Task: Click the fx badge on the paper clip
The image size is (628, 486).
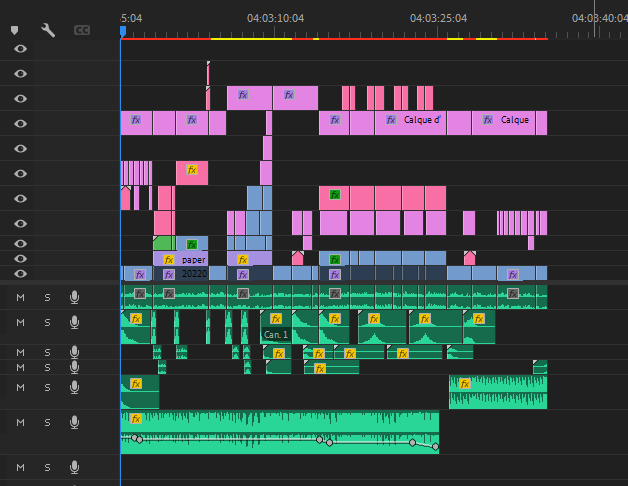Action: click(169, 260)
